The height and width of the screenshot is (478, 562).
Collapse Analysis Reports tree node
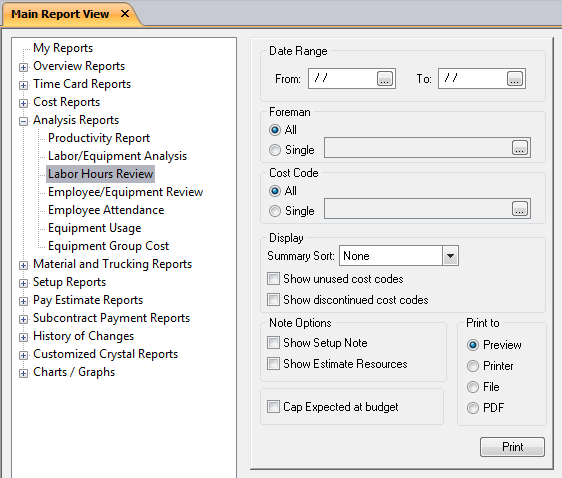23,121
